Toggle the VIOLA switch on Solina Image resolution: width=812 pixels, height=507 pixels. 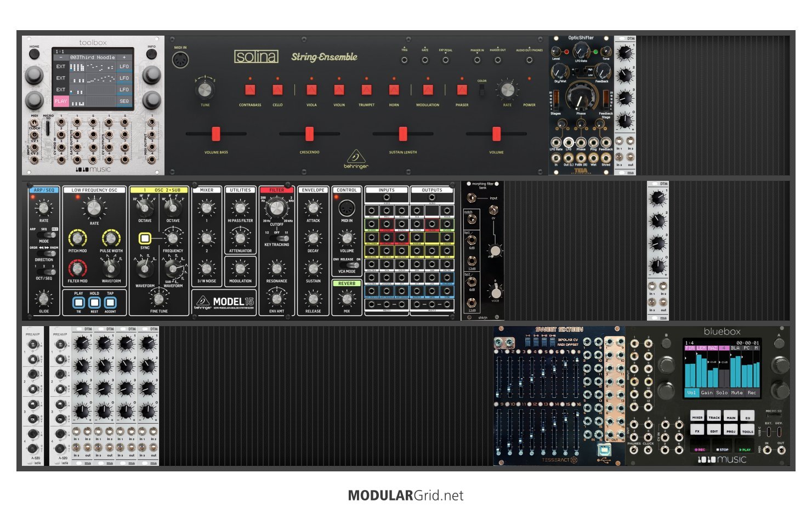click(311, 89)
